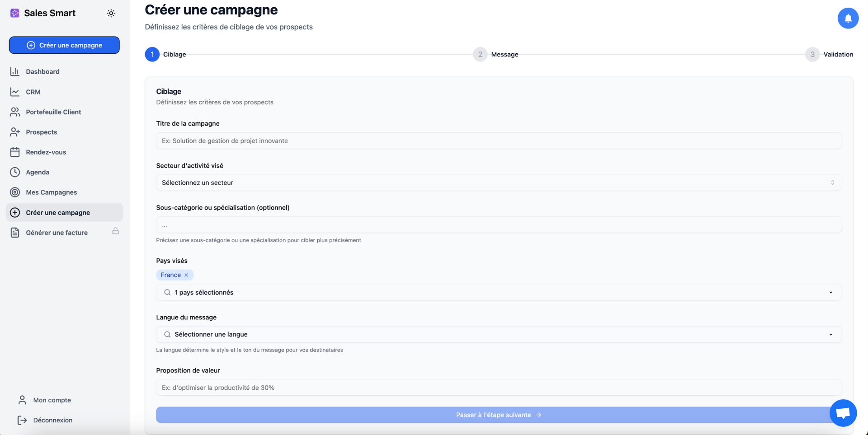The image size is (868, 435).
Task: Focus the Titre de la campagne field
Action: pos(499,140)
